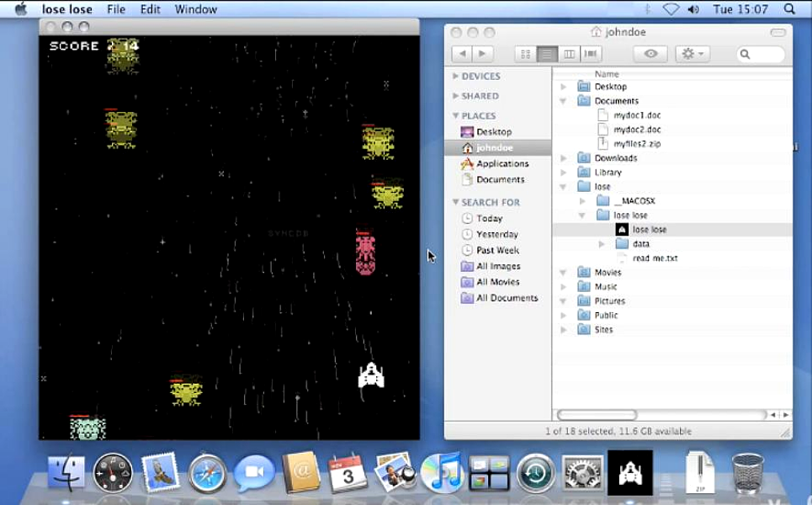Viewport: 812px width, 505px height.
Task: Switch Finder to column view
Action: [569, 54]
